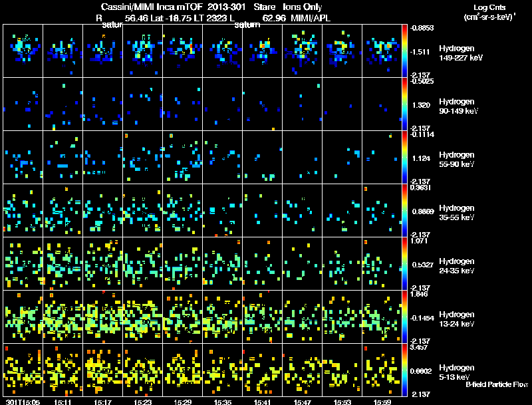Select the 24-35 keV image panel at 301T15:05
Viewport: 532px width, 405px height.
[x=23, y=264]
